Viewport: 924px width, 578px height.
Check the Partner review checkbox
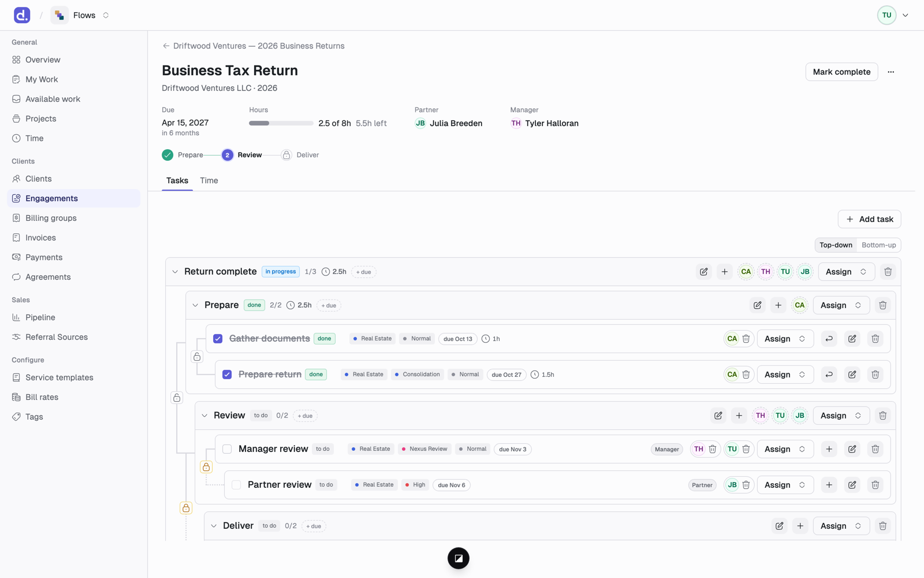click(236, 485)
